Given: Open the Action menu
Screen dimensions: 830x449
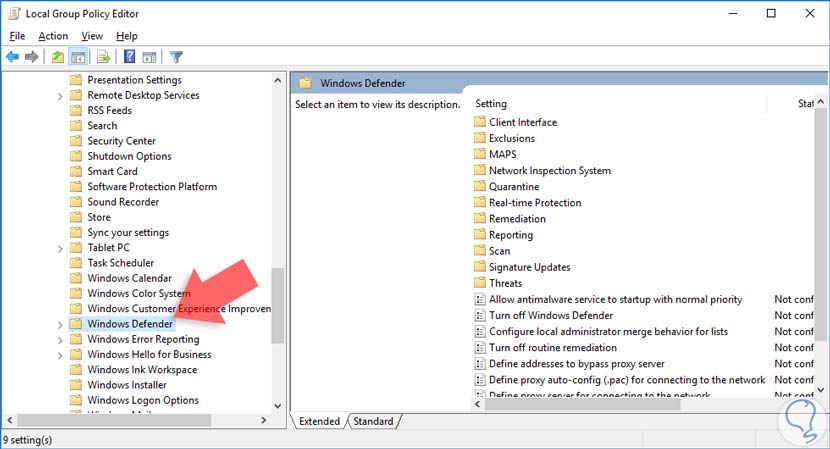Looking at the screenshot, I should point(53,36).
